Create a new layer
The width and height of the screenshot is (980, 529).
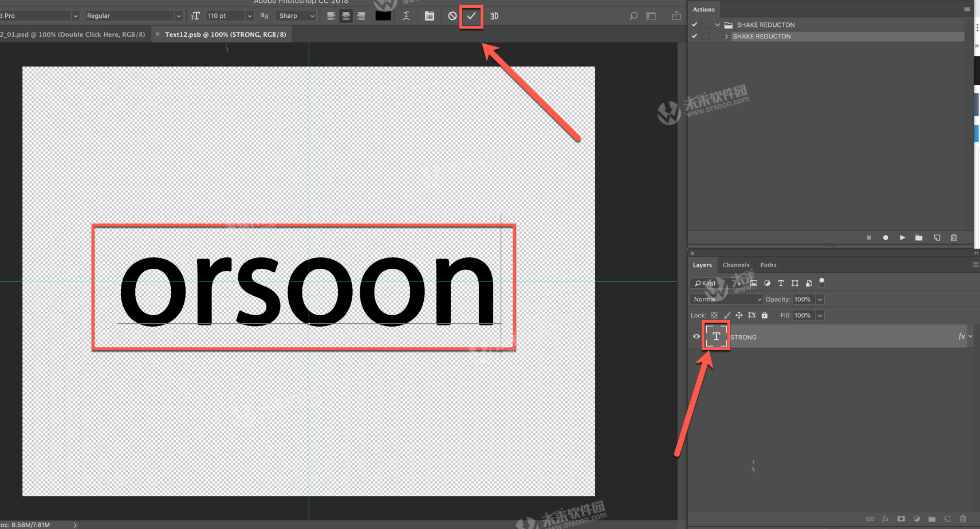pos(947,519)
